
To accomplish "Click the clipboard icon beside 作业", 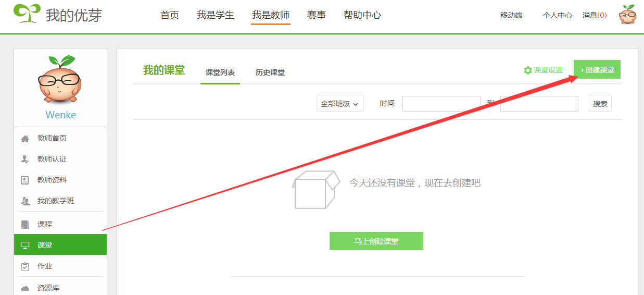I will point(24,266).
